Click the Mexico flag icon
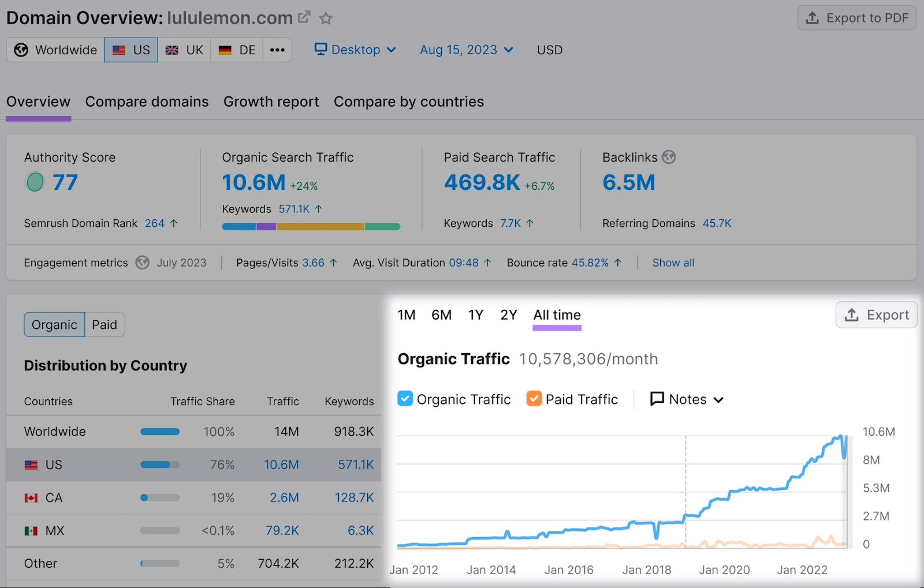The height and width of the screenshot is (588, 924). click(x=31, y=531)
